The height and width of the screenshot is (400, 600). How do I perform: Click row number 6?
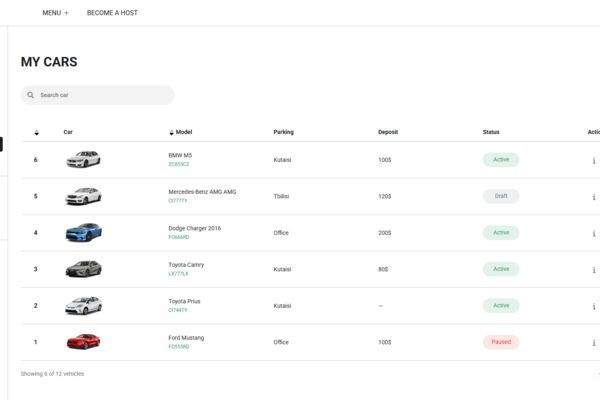click(x=36, y=160)
